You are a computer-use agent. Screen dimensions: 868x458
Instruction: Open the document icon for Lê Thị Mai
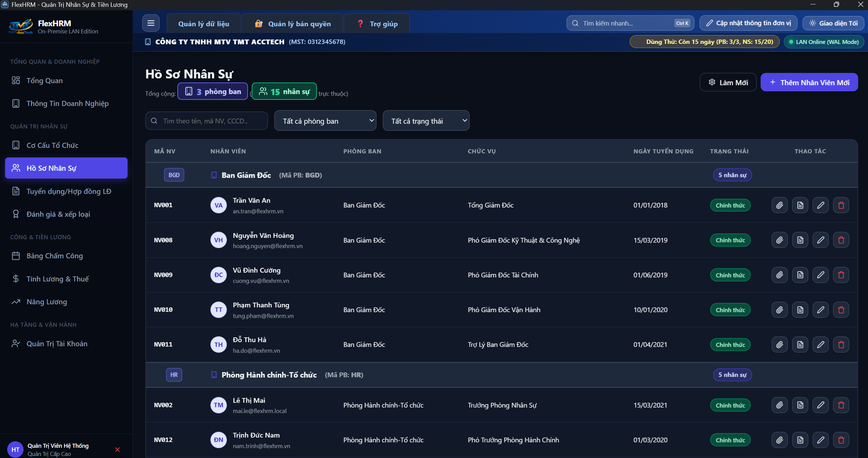click(800, 405)
